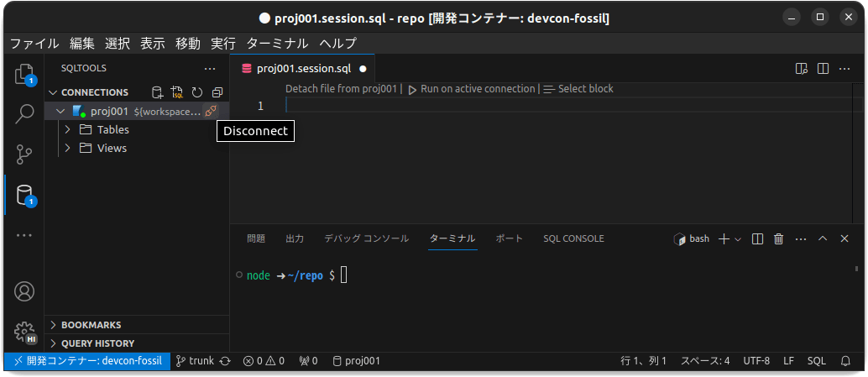Collapse the CONNECTIONS section

pos(54,92)
